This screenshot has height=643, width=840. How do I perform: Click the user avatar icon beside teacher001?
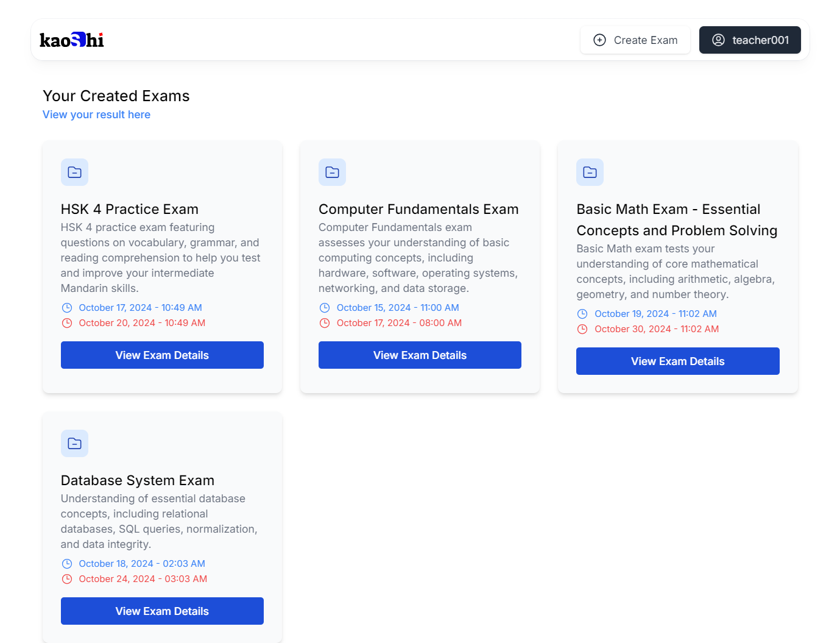pyautogui.click(x=718, y=40)
